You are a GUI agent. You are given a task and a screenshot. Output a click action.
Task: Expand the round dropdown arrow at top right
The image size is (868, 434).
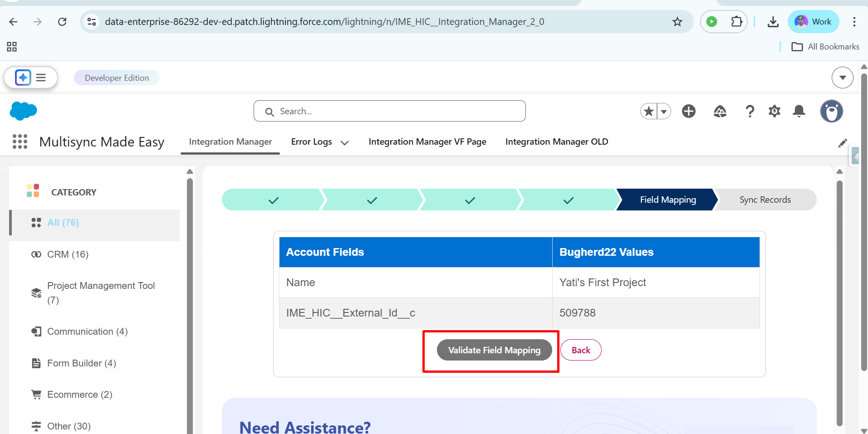(843, 78)
